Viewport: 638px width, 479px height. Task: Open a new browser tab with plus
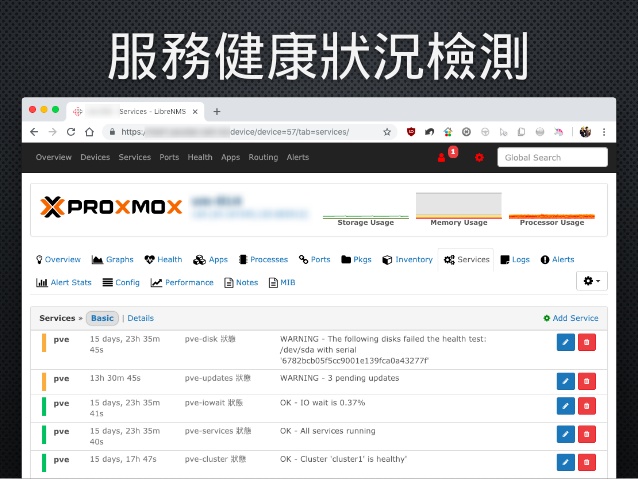click(217, 112)
